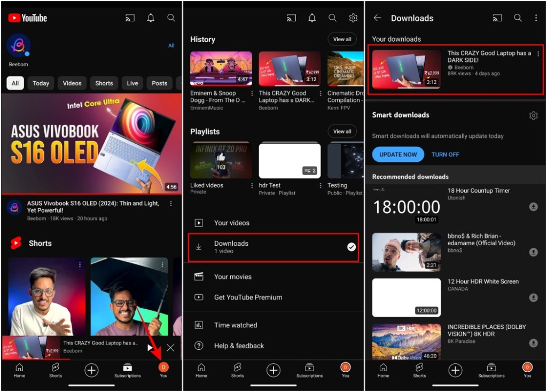Open ASUS Vivobook S16 OLED video thumbnail
The height and width of the screenshot is (392, 547).
91,143
